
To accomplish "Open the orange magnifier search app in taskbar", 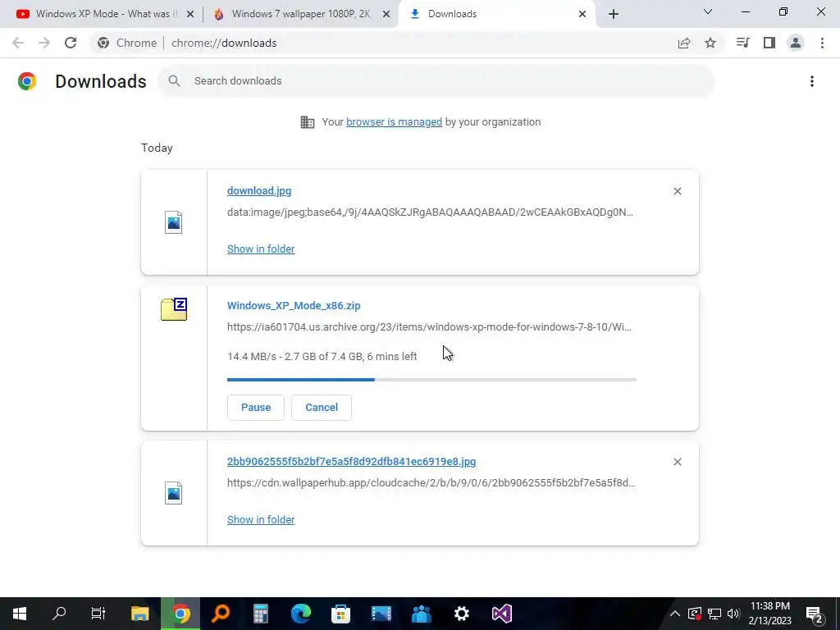I will (x=221, y=614).
